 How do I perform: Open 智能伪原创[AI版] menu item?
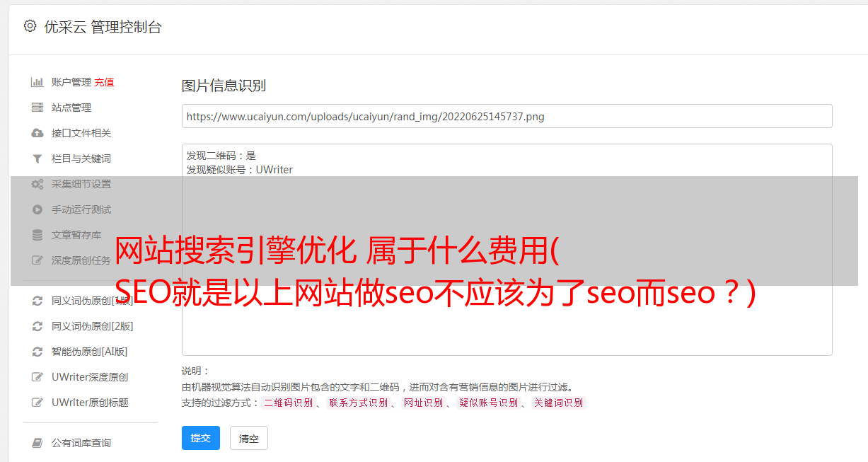click(x=90, y=352)
